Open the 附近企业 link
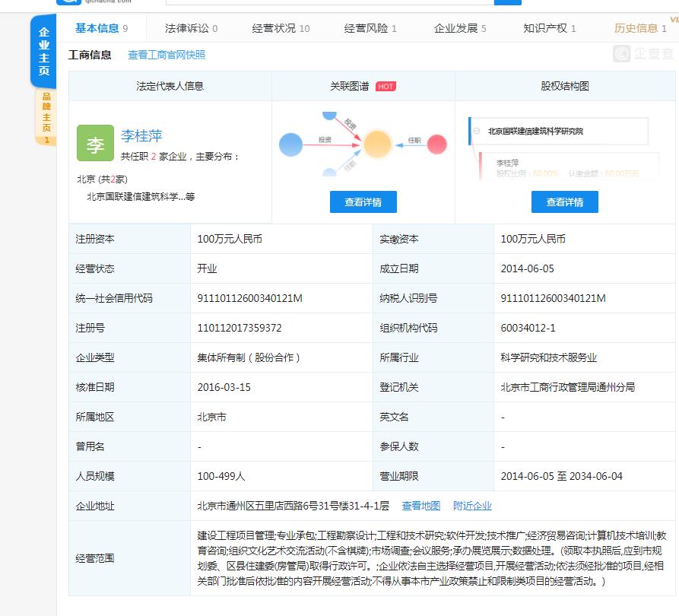The height and width of the screenshot is (616, 679). [472, 506]
